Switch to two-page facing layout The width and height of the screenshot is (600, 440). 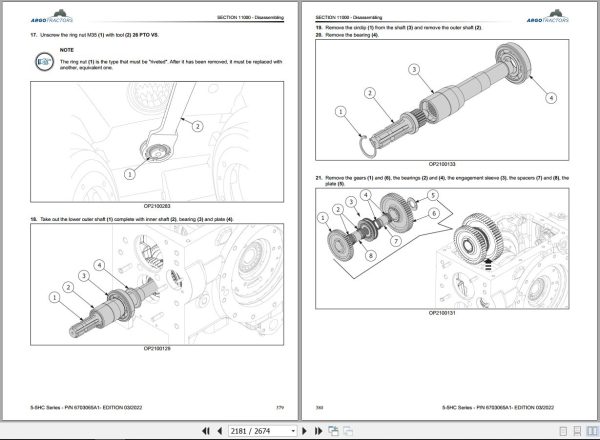(x=592, y=431)
